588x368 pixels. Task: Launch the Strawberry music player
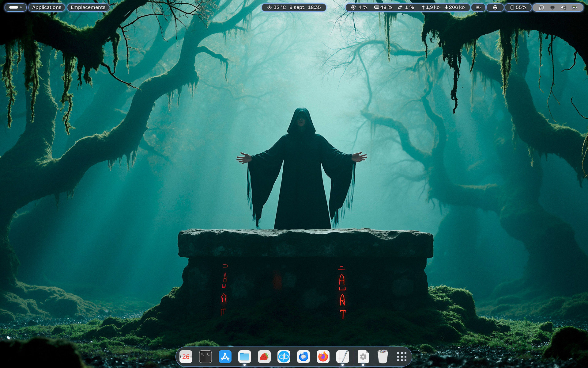264,357
